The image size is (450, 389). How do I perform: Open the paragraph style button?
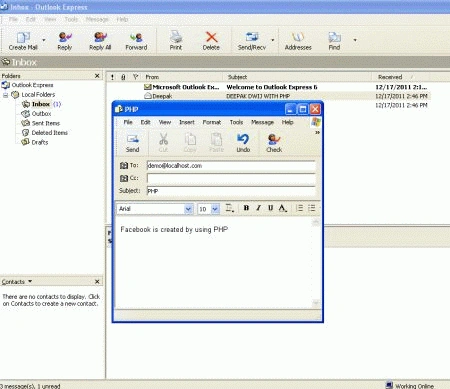(x=230, y=208)
